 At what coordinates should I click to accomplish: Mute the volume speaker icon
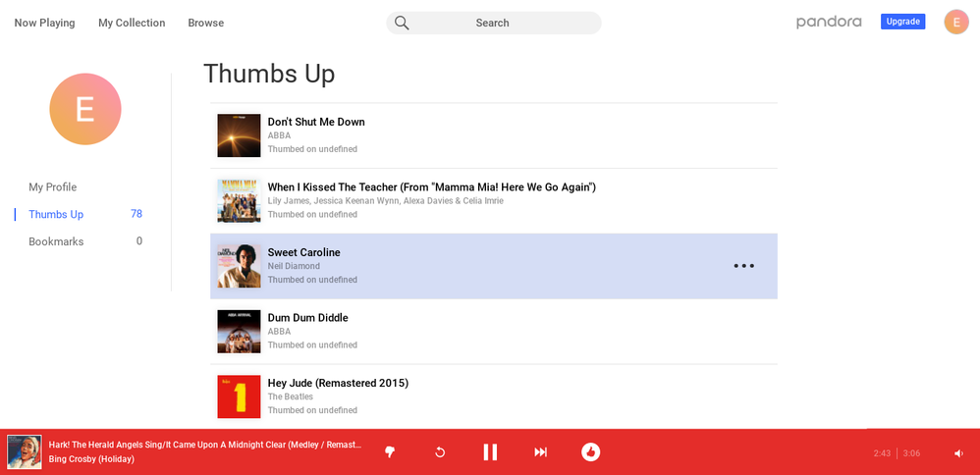958,453
